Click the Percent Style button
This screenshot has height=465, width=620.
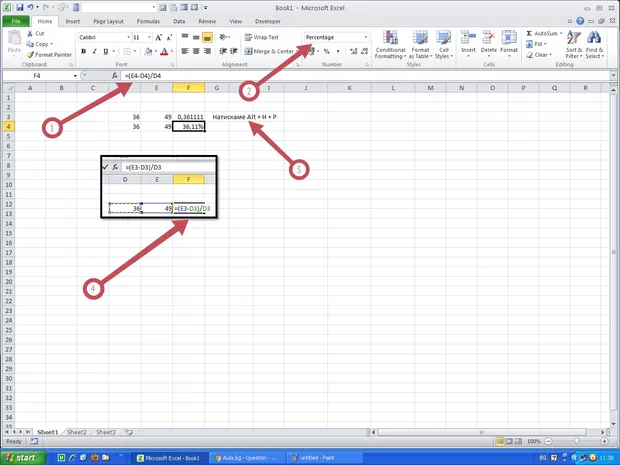[x=327, y=51]
